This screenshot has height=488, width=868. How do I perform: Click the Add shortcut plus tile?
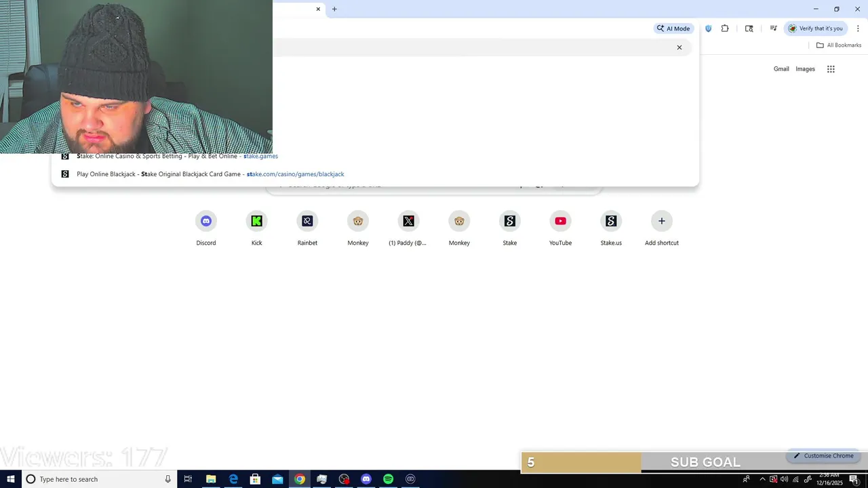(x=662, y=229)
